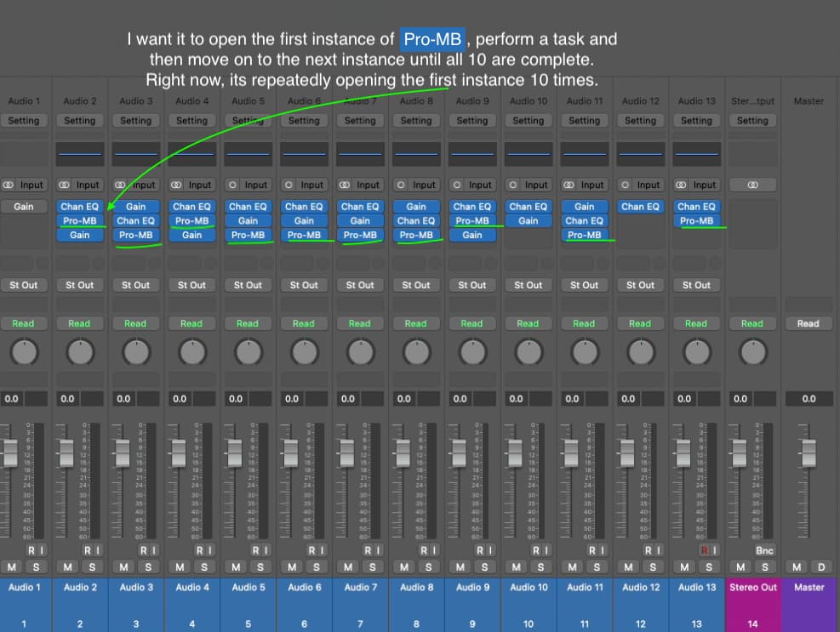Viewport: 840px width, 632px height.
Task: Toggle Dim button on Master channel
Action: [821, 567]
